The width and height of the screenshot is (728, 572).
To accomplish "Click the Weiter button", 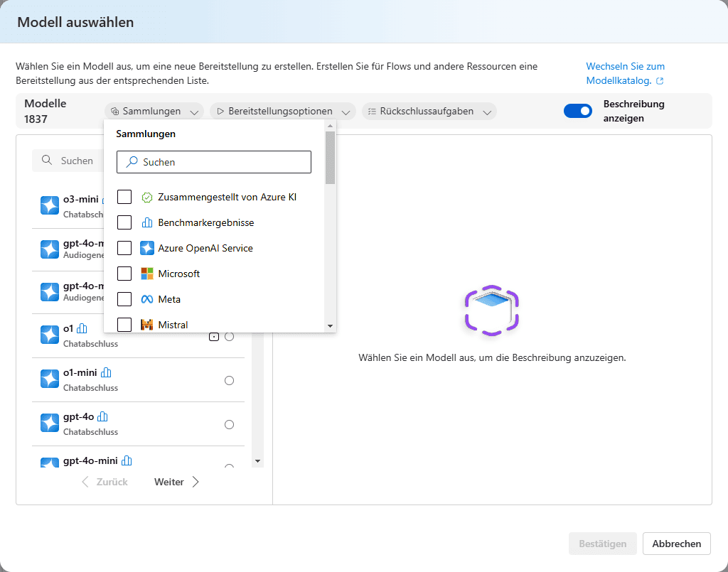I will pyautogui.click(x=169, y=482).
